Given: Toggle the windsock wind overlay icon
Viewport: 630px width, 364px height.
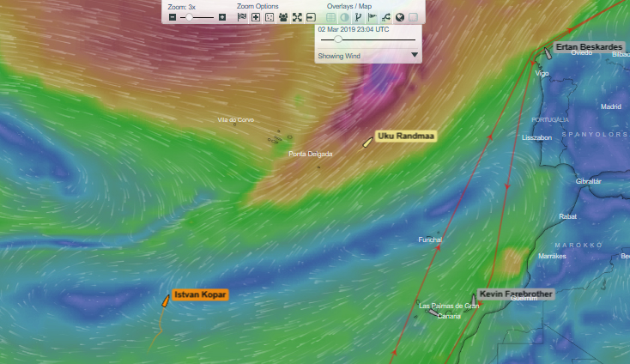Looking at the screenshot, I should click(x=372, y=17).
